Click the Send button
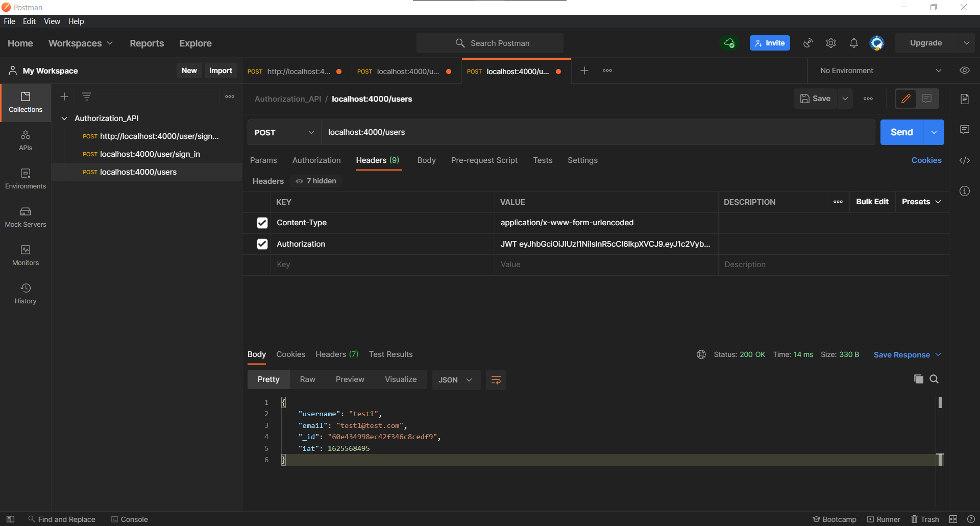This screenshot has height=526, width=980. pyautogui.click(x=902, y=132)
